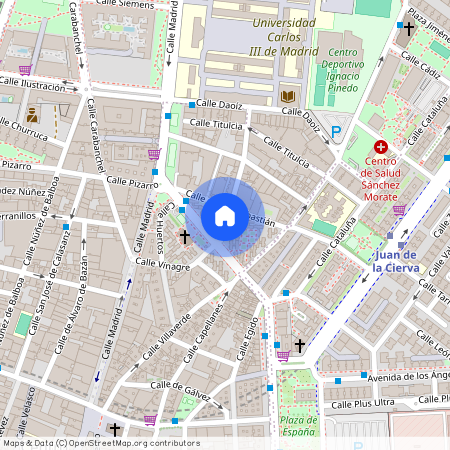Click the Calle Churruca street label
The image size is (450, 450).
(24, 129)
